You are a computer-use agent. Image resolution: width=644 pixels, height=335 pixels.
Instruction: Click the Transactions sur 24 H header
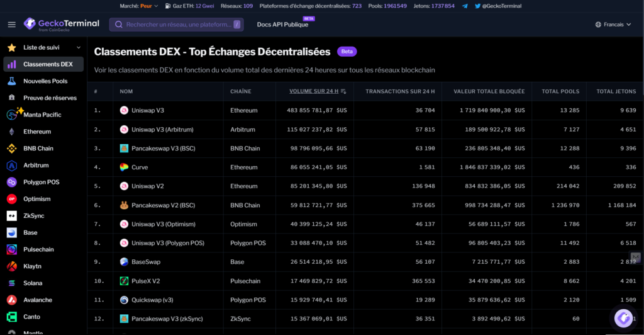coord(400,91)
